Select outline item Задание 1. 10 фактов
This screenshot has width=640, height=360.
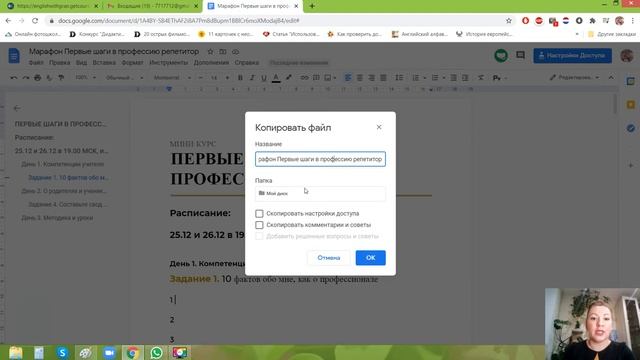point(68,178)
